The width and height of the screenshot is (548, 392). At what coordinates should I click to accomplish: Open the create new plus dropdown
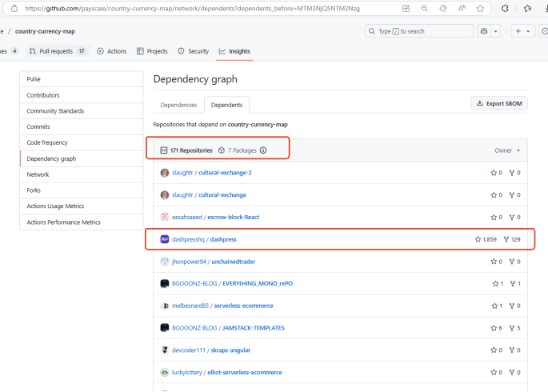pos(523,31)
